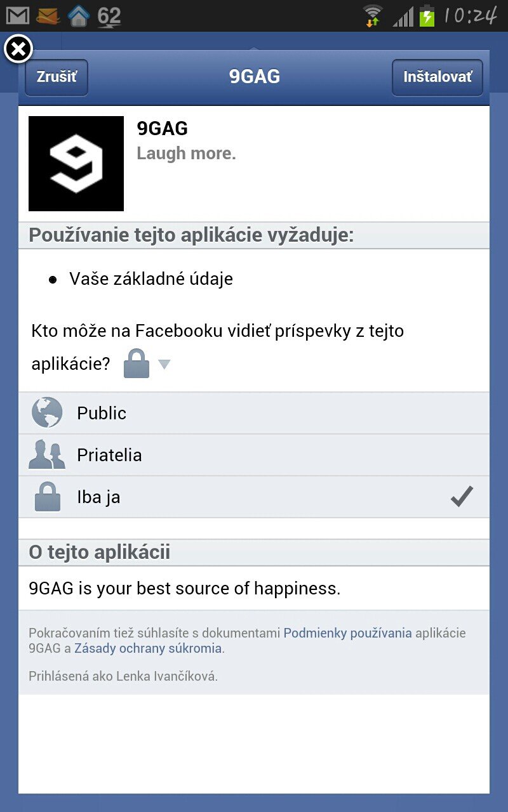The image size is (508, 812).
Task: Click the padlock icon beside Iba ja
Action: click(47, 497)
